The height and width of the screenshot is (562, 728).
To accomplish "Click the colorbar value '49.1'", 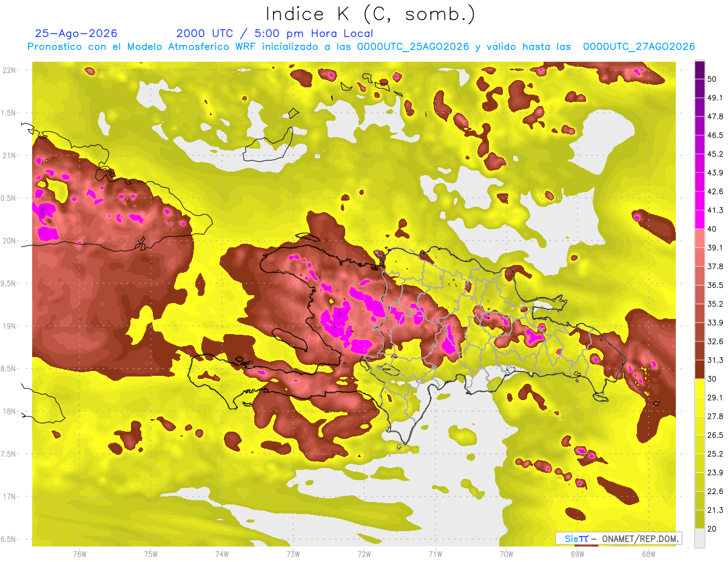I will (x=716, y=98).
